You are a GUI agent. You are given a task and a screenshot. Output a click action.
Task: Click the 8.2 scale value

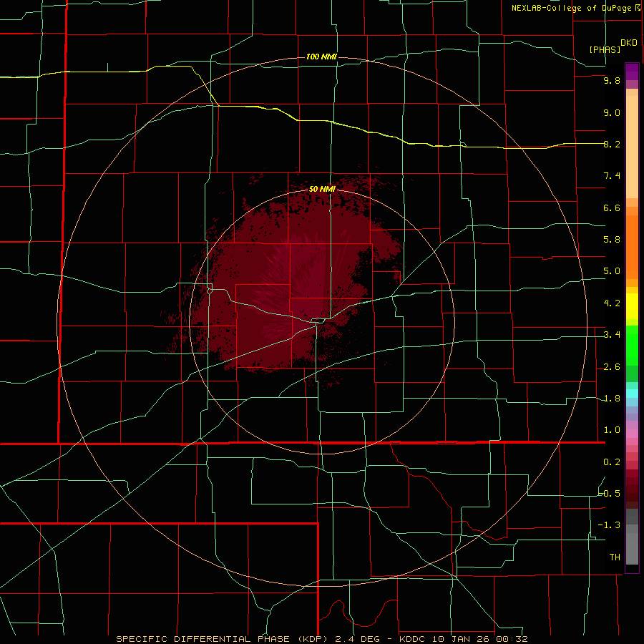(x=612, y=144)
